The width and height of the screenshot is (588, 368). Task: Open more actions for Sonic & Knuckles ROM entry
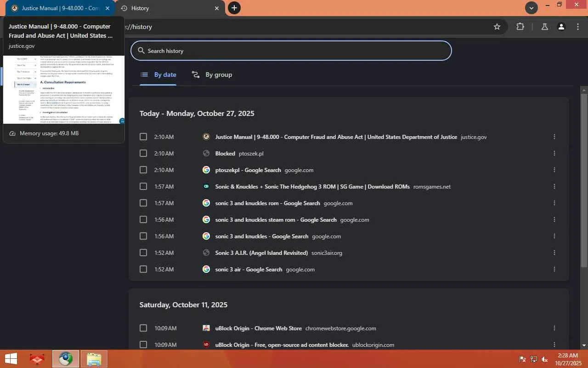click(x=554, y=186)
